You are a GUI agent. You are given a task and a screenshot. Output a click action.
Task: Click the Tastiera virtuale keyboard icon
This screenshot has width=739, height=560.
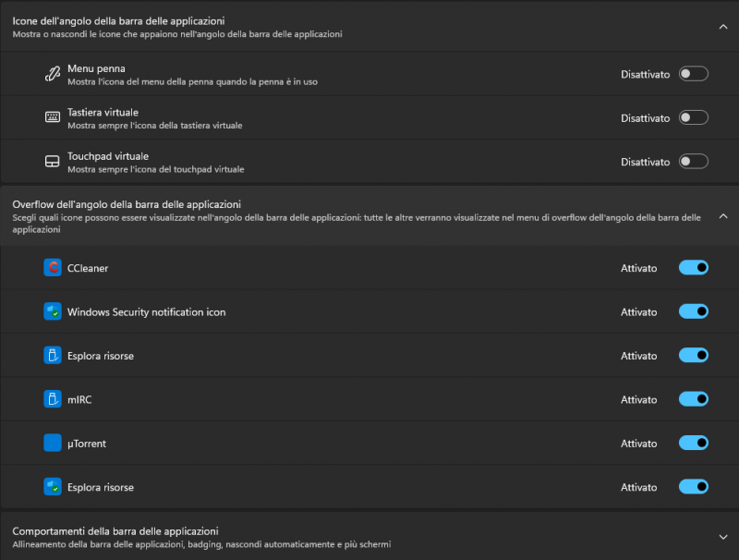pyautogui.click(x=51, y=117)
